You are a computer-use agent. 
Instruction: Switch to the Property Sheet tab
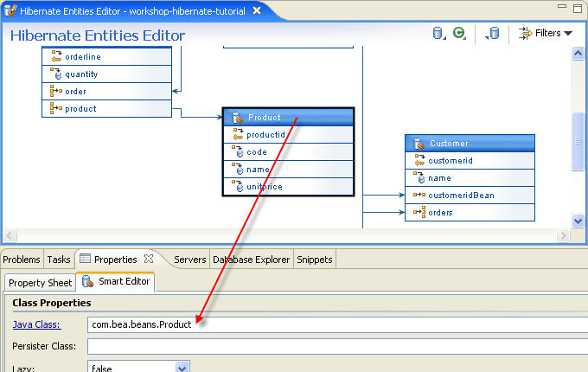pyautogui.click(x=40, y=283)
